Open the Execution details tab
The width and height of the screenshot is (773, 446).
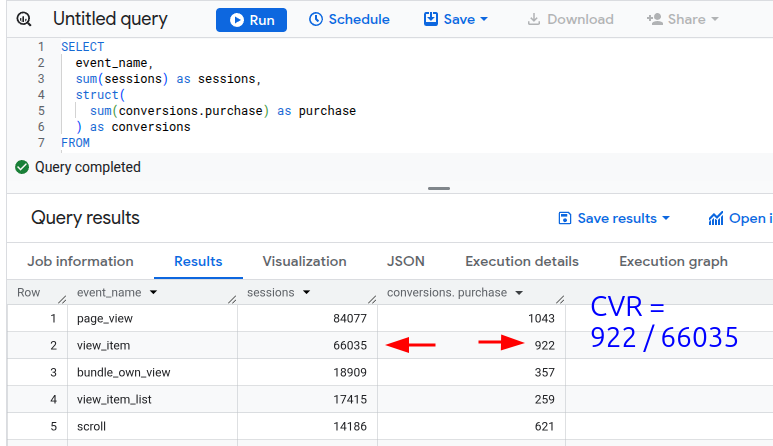point(522,261)
